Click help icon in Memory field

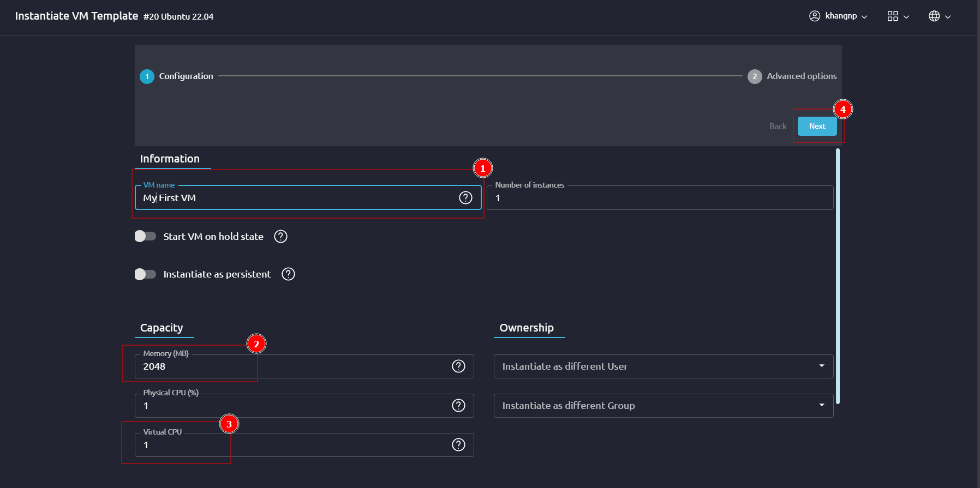pyautogui.click(x=458, y=366)
